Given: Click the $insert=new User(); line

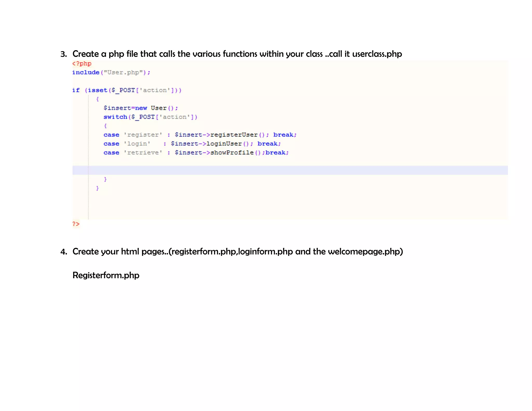Looking at the screenshot, I should (141, 108).
